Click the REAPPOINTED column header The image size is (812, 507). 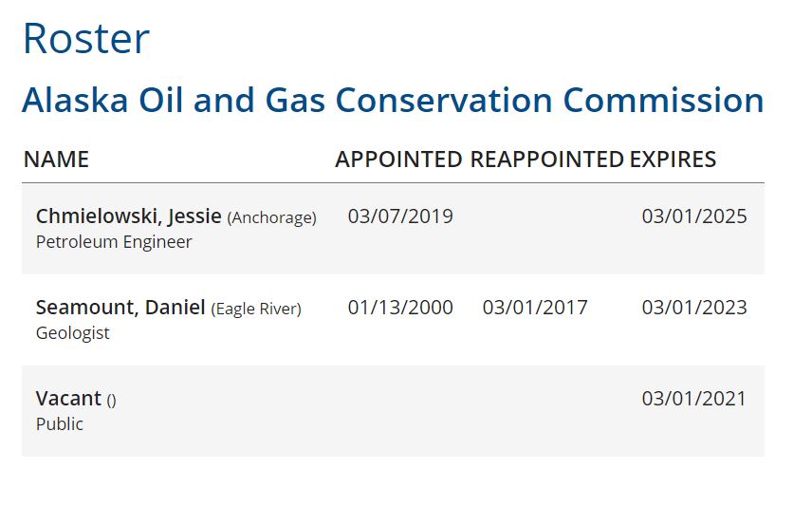[546, 160]
